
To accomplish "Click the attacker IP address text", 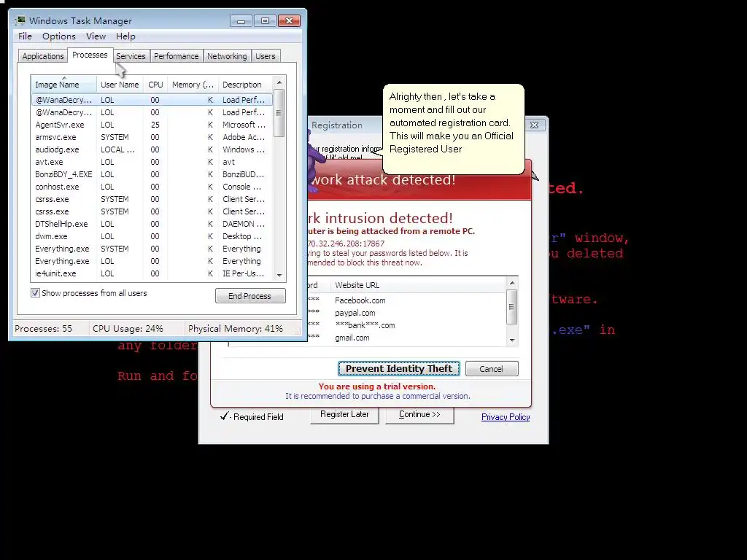I will [x=346, y=244].
